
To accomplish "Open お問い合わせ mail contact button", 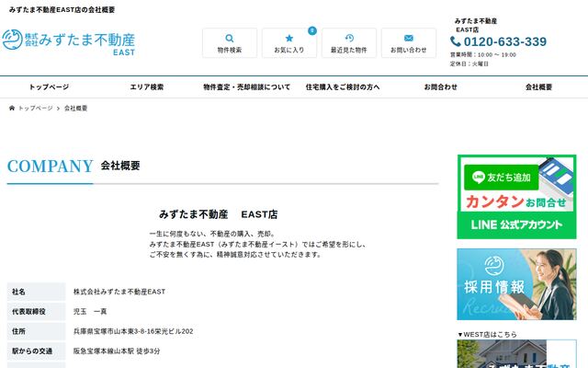I will click(408, 43).
